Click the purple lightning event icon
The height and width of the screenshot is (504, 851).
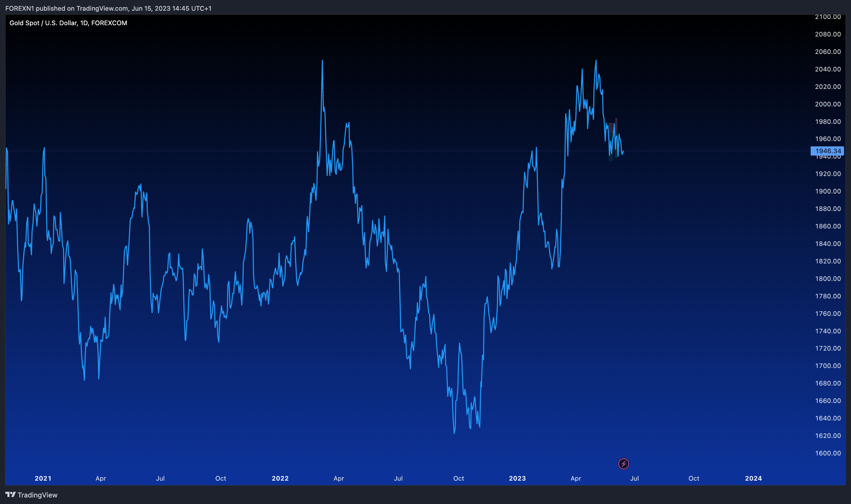click(x=623, y=464)
